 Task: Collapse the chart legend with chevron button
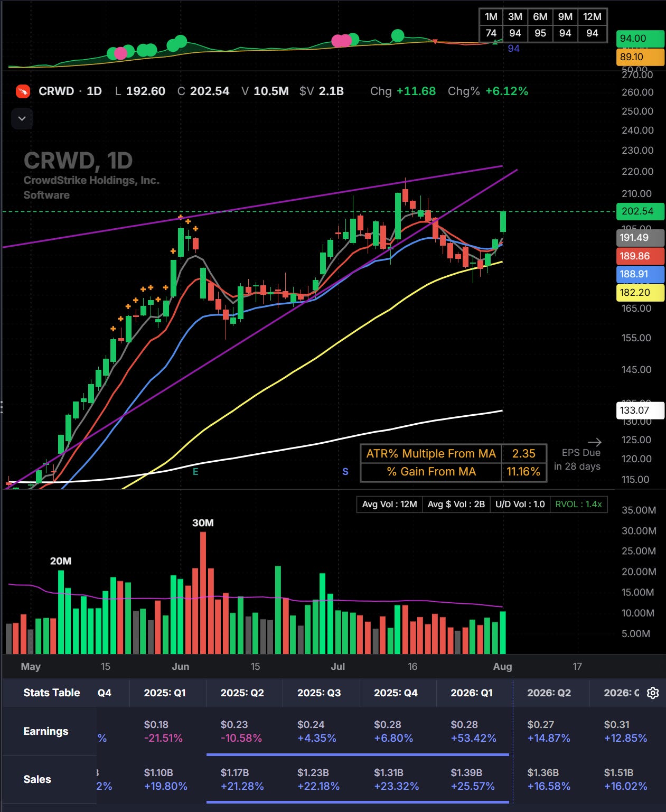tap(22, 118)
